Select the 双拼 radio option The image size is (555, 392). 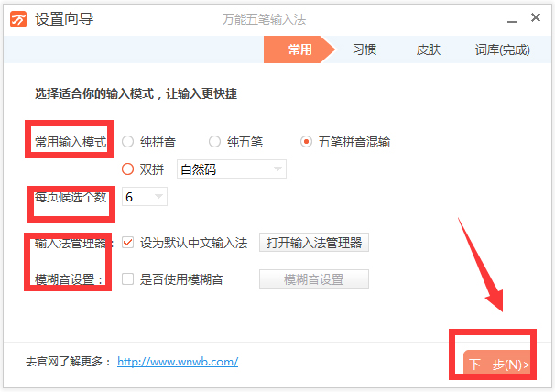coord(127,169)
